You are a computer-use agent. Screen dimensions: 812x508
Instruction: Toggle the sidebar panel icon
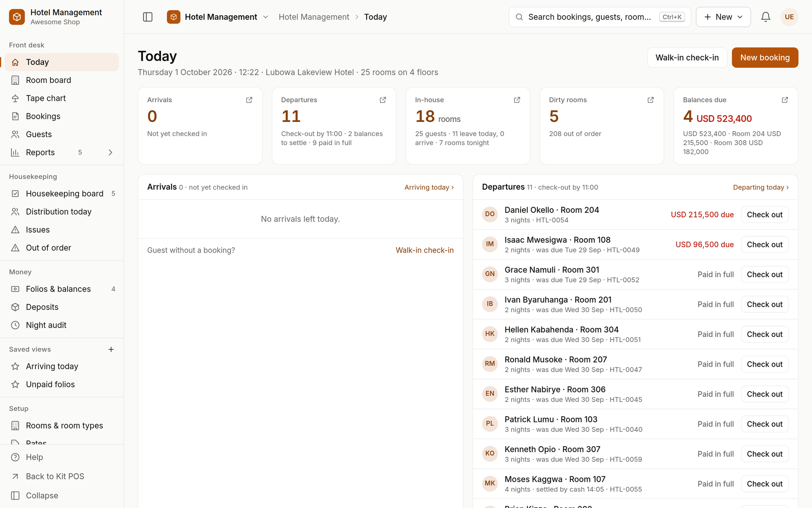148,17
